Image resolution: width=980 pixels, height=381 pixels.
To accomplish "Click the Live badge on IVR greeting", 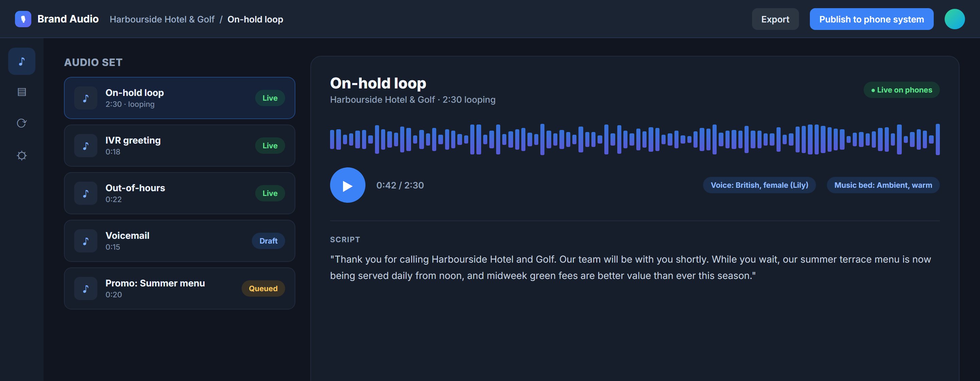I will pyautogui.click(x=270, y=146).
